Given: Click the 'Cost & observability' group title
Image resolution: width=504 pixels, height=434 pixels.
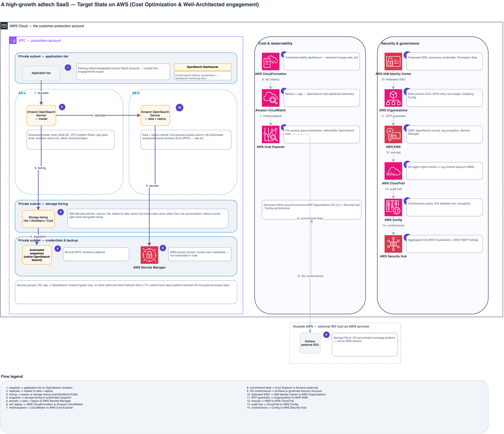Looking at the screenshot, I should coord(275,43).
